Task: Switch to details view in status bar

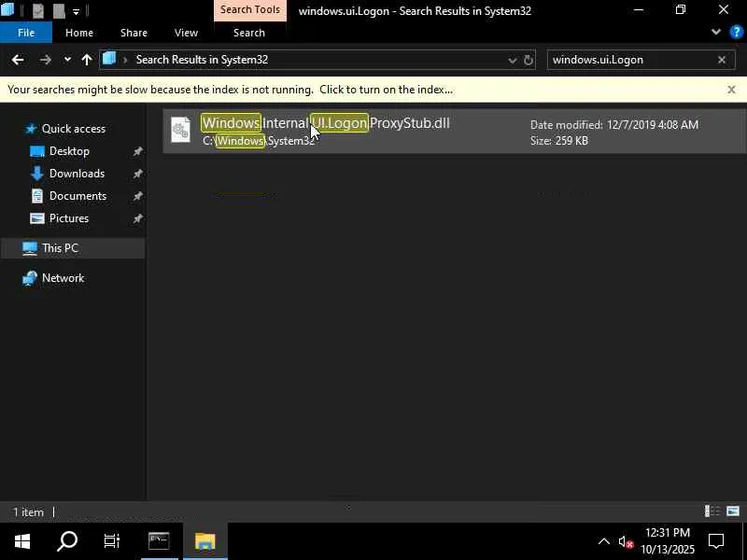Action: tap(712, 511)
